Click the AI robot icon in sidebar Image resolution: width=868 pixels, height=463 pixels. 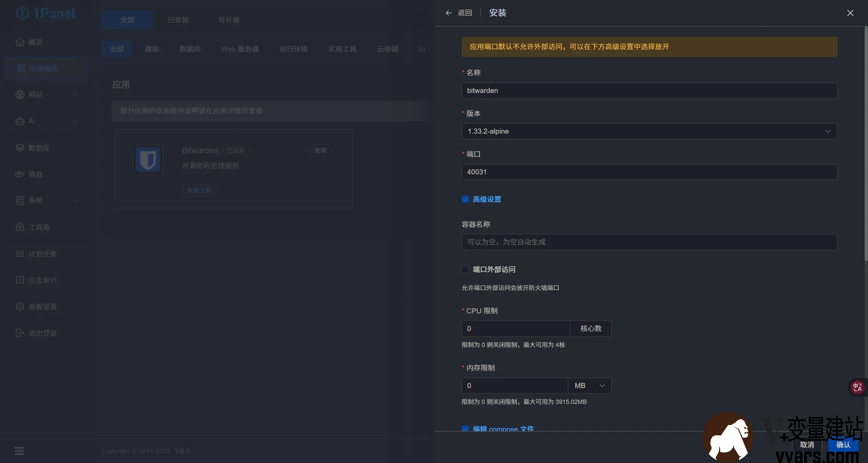[x=20, y=121]
